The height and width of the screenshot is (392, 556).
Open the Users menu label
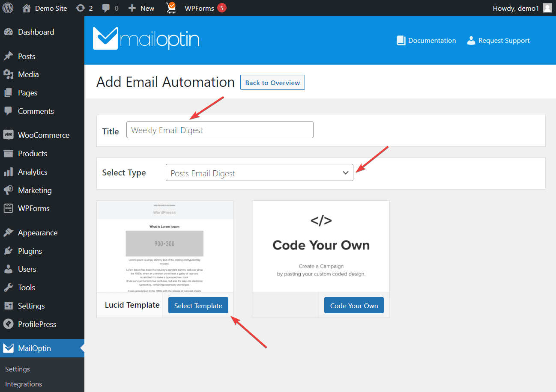(27, 269)
